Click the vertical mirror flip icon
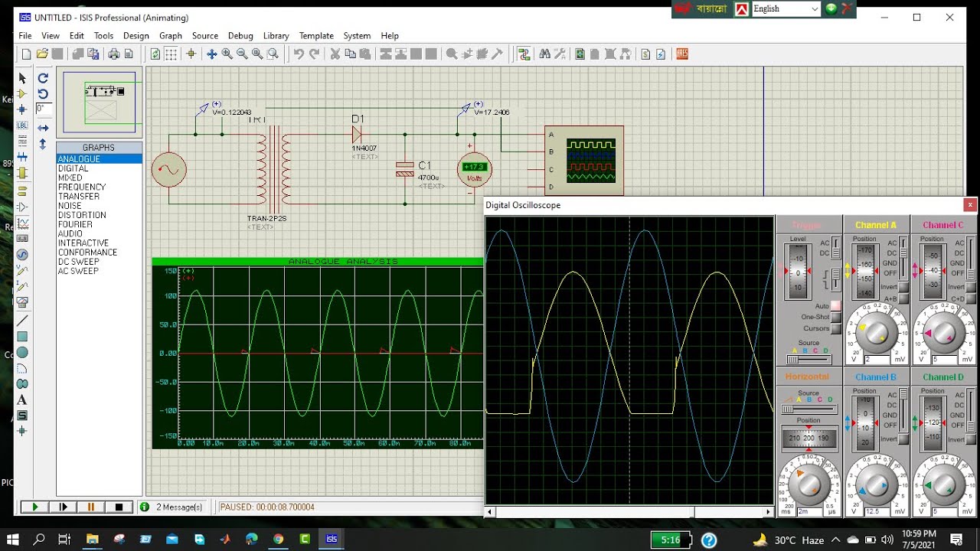 (44, 144)
